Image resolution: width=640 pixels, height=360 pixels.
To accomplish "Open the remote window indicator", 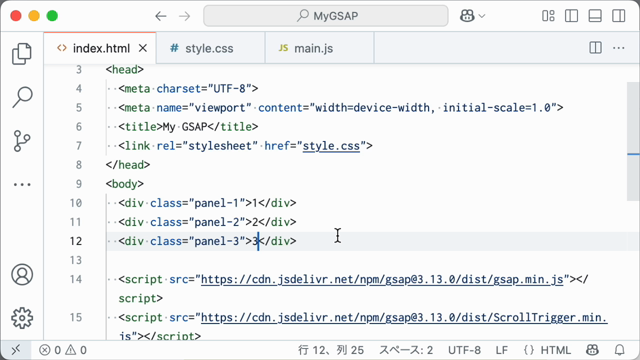I will click(x=16, y=350).
